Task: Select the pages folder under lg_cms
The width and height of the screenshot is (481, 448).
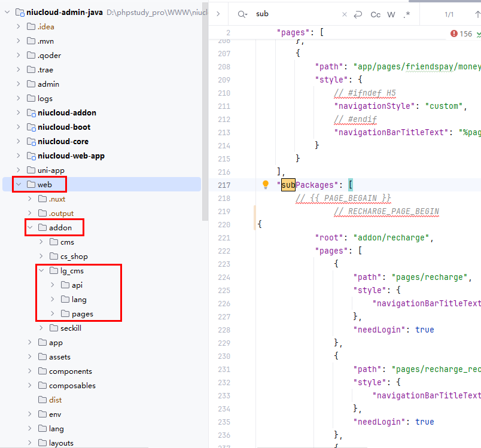Action: coord(82,313)
